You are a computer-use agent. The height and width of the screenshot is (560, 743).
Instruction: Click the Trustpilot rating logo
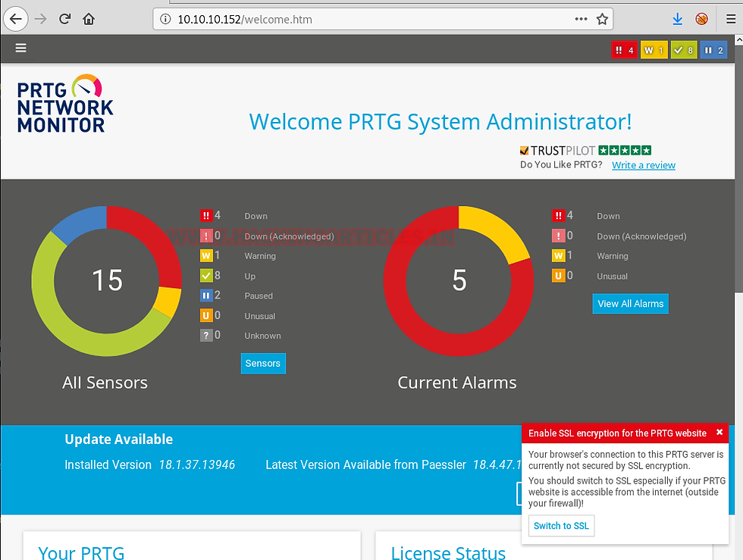pyautogui.click(x=585, y=151)
